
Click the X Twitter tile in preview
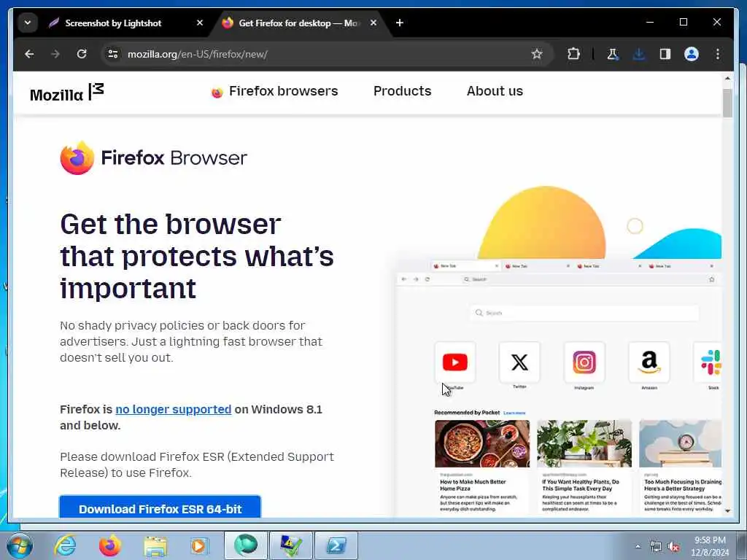pos(519,362)
